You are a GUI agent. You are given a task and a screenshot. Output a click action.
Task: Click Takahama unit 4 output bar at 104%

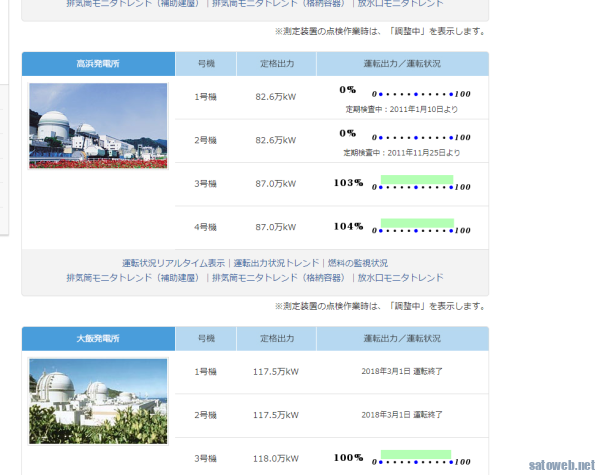(x=417, y=227)
